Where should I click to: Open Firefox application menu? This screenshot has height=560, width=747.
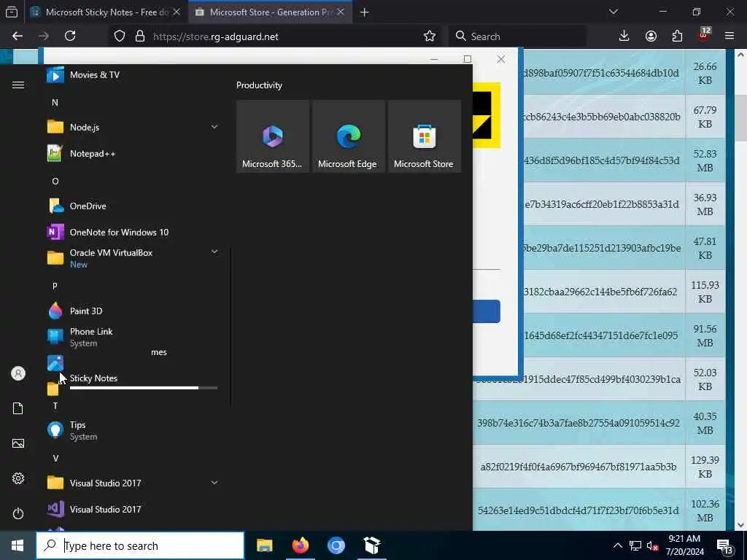point(729,36)
